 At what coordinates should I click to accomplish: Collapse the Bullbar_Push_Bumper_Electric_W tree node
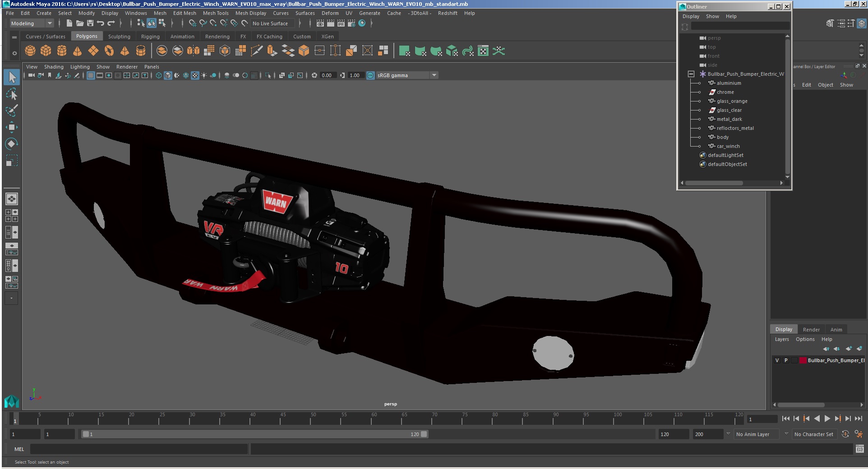coord(691,74)
